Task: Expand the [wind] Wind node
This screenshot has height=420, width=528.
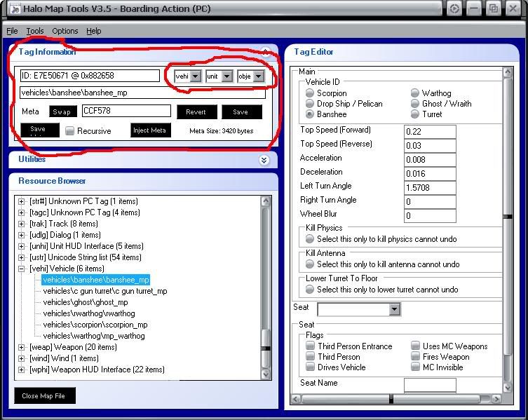Action: coord(21,358)
